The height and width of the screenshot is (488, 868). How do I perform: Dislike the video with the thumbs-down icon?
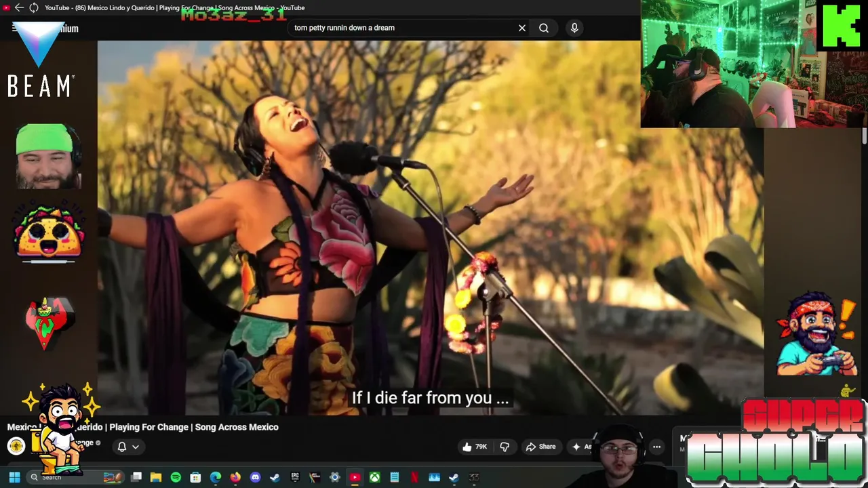(505, 447)
